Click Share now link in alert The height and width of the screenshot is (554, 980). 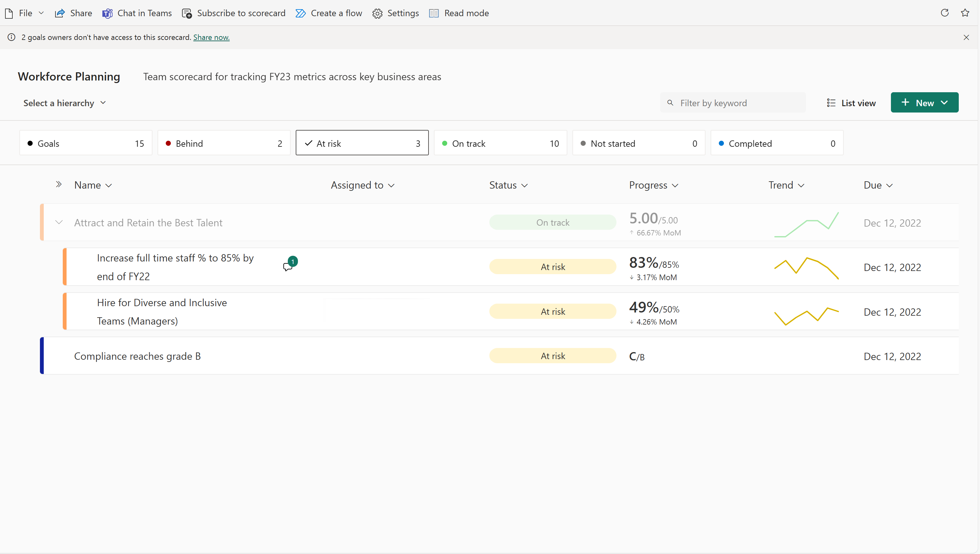pos(211,37)
